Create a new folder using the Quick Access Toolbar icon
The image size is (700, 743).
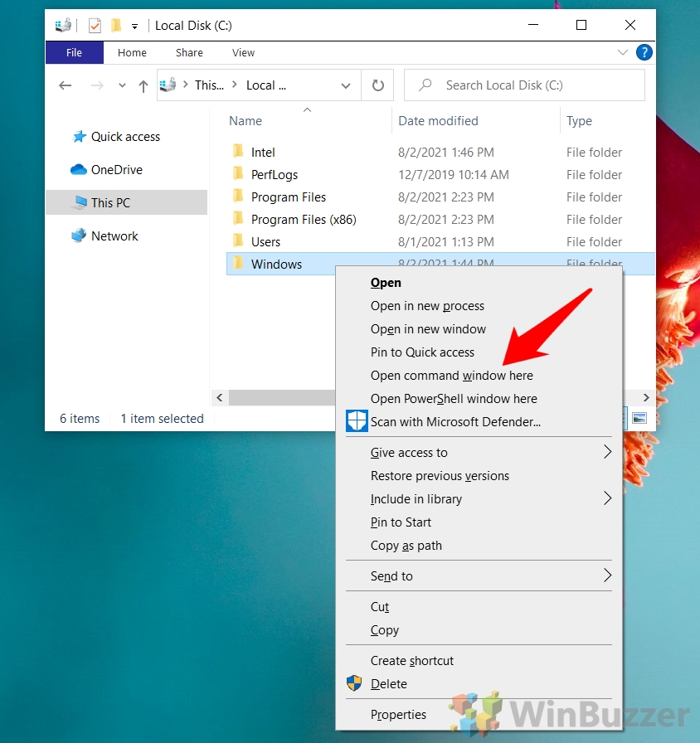point(117,26)
